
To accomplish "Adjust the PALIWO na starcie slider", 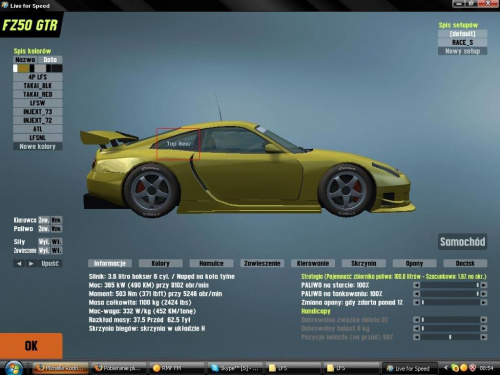I will tap(450, 285).
